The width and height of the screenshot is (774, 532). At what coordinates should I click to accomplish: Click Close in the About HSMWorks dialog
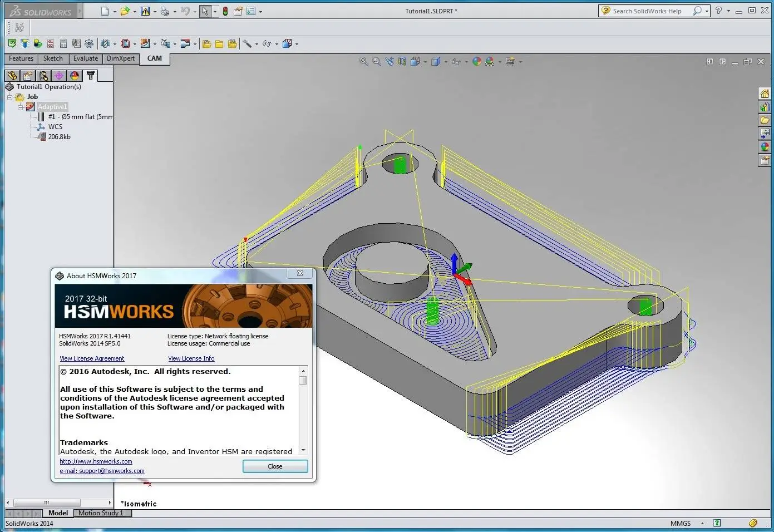(275, 466)
